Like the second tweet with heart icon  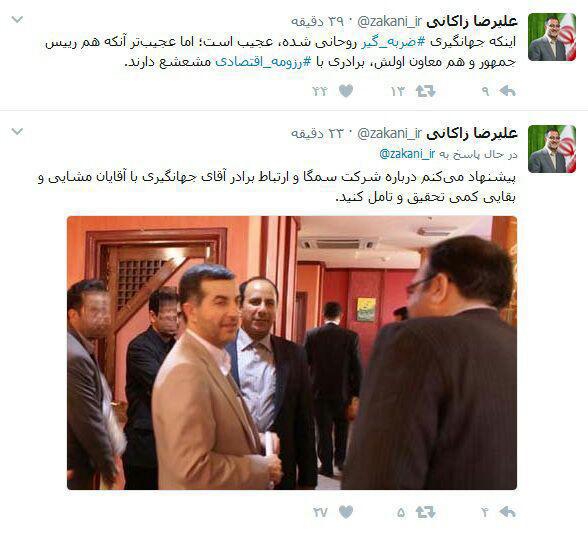point(346,512)
